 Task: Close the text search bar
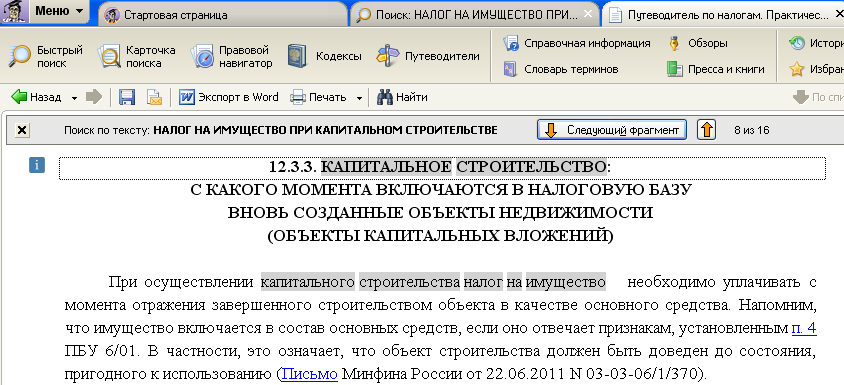(x=22, y=130)
